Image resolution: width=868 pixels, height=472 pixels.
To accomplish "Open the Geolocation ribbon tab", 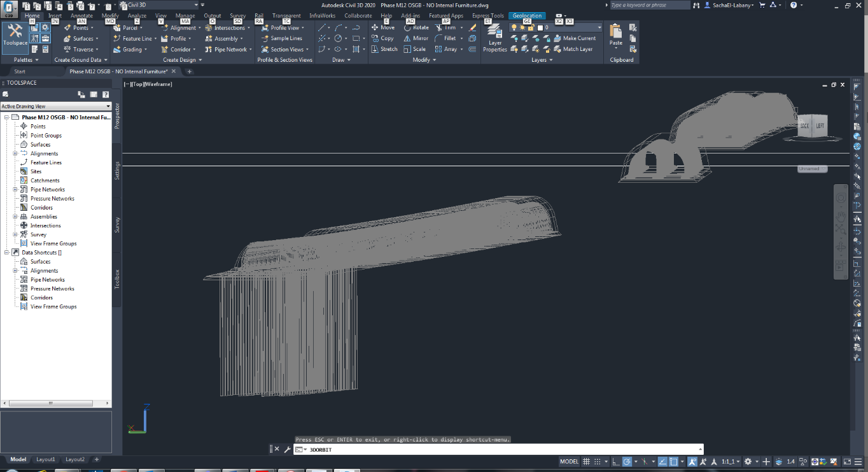I will coord(527,15).
